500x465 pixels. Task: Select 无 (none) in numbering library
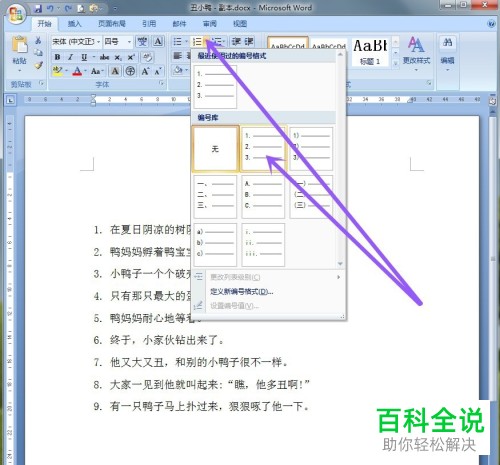click(215, 149)
